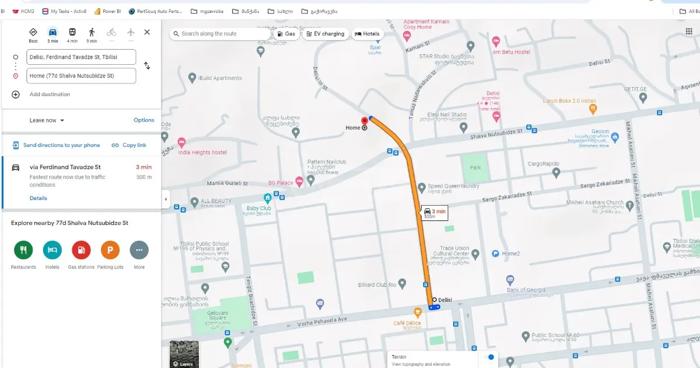Screen dimensions: 700x368
Task: Collapse the side panel arrow
Action: [x=166, y=199]
